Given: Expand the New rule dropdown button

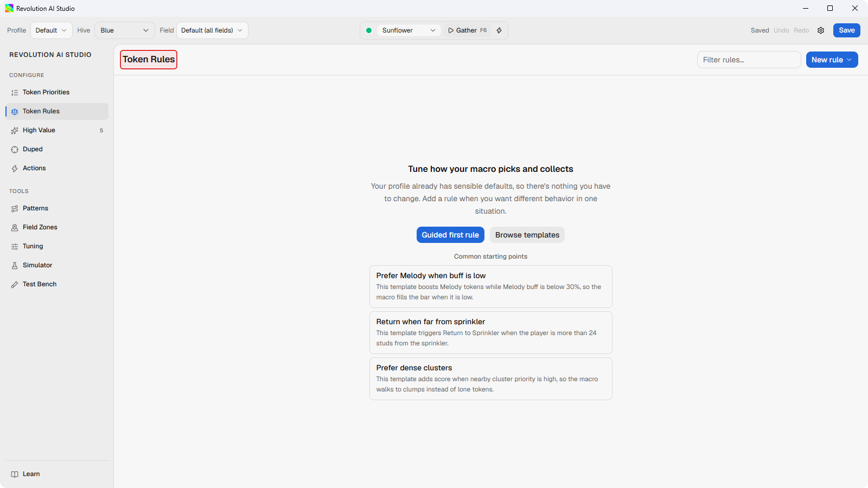Looking at the screenshot, I should click(x=832, y=60).
